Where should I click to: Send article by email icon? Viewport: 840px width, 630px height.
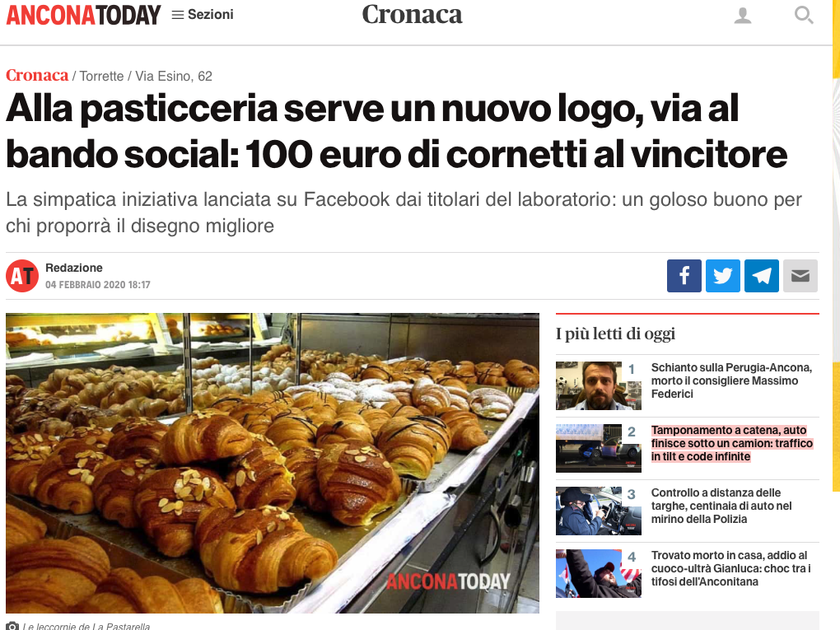coord(800,276)
